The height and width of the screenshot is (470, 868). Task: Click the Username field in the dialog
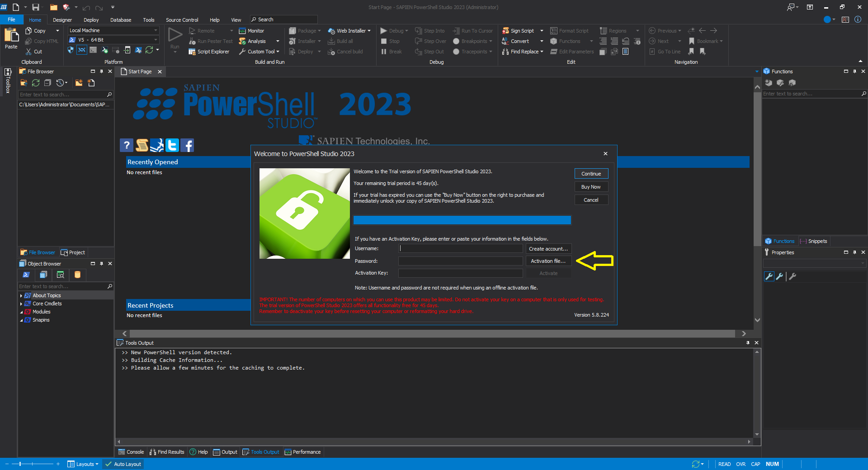pos(461,248)
